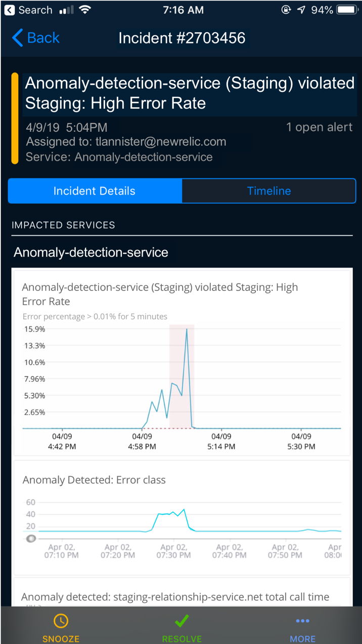Tap the error rate spike peak in chart
362x644 pixels.
[187, 329]
